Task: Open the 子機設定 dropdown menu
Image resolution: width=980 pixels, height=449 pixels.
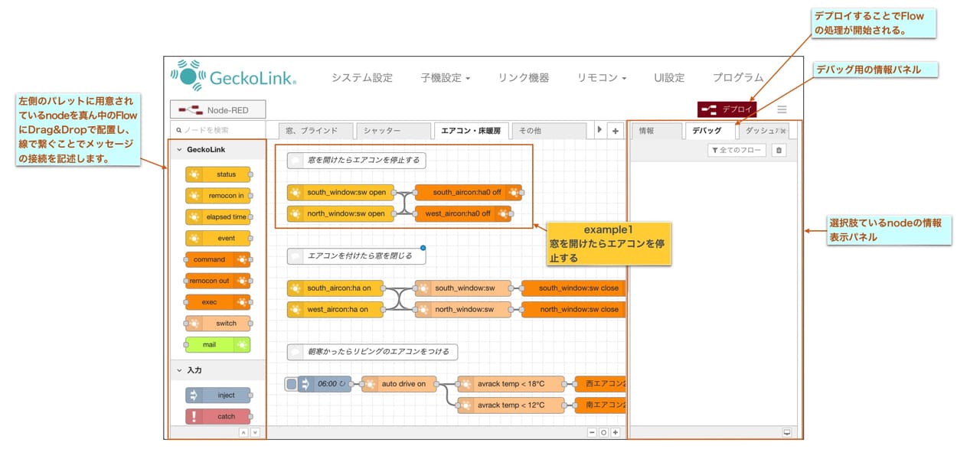Action: 445,78
